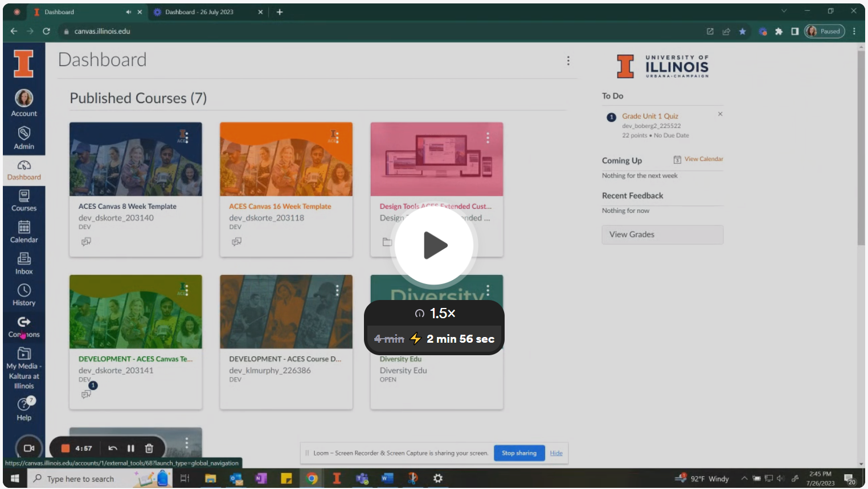This screenshot has width=868, height=489.
Task: Pause the Loom recording
Action: (x=130, y=449)
